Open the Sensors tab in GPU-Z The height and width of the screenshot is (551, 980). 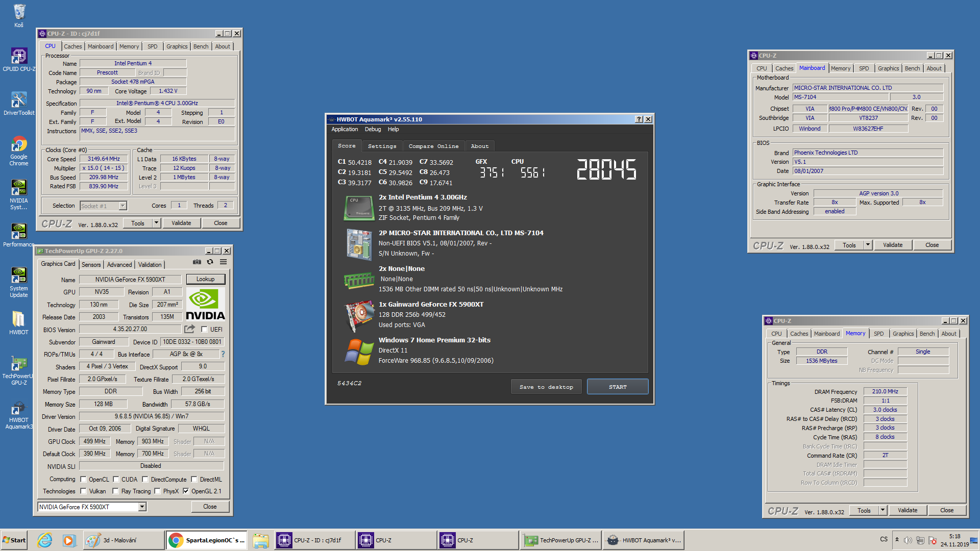[91, 265]
